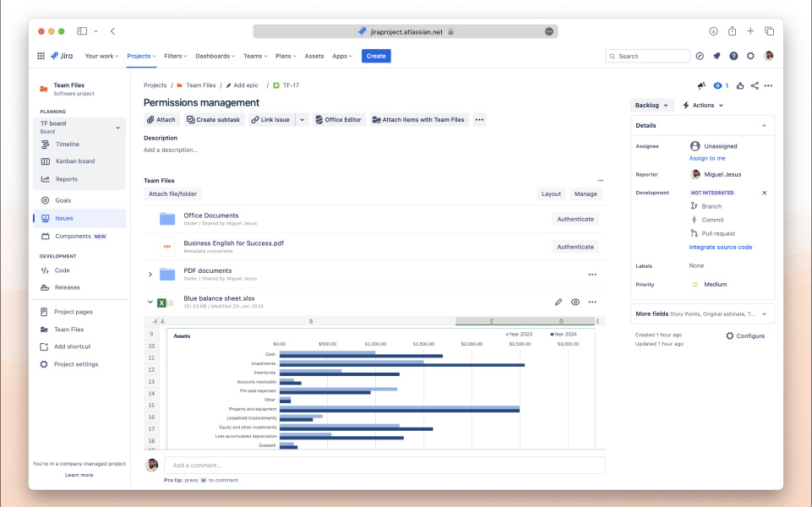Open the Teams menu
Image resolution: width=812 pixels, height=507 pixels.
tap(255, 56)
